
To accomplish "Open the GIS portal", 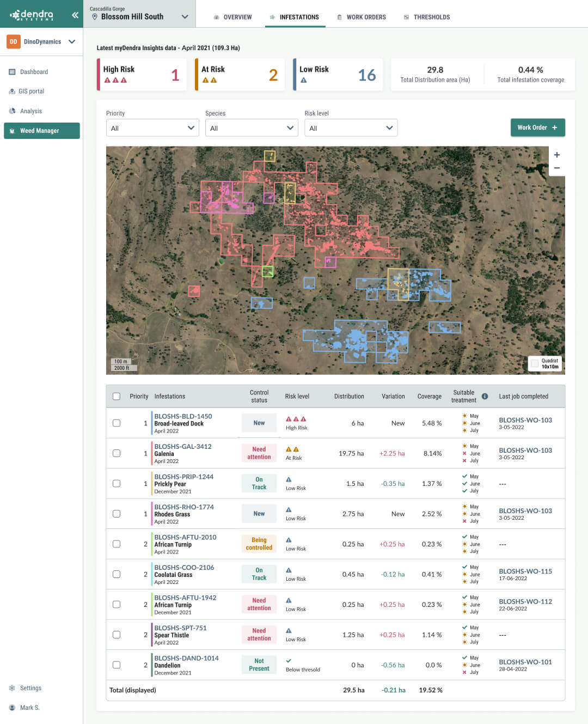I will coord(33,91).
